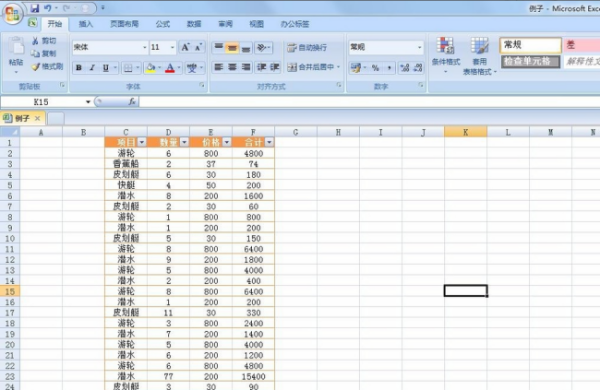Apply the red font color
This screenshot has height=390, width=600.
tap(170, 68)
